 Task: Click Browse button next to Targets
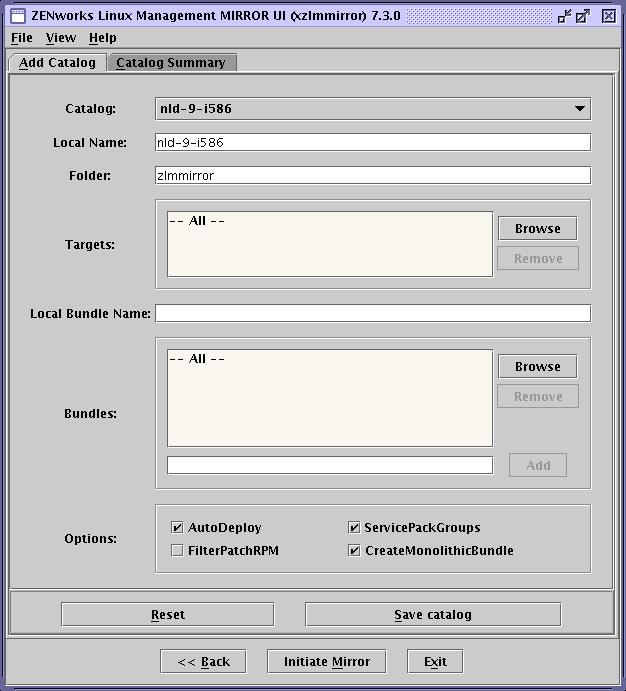pos(537,228)
